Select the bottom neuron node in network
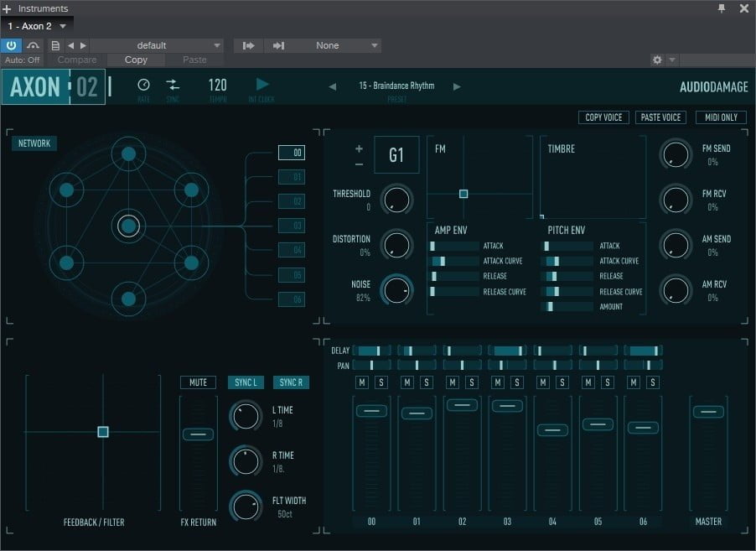 tap(128, 299)
